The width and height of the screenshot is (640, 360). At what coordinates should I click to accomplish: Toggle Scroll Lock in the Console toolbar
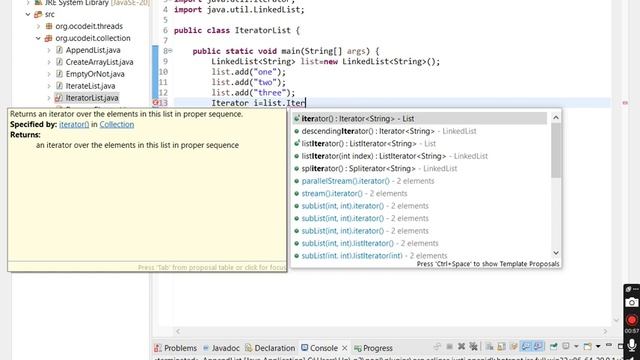[501, 347]
